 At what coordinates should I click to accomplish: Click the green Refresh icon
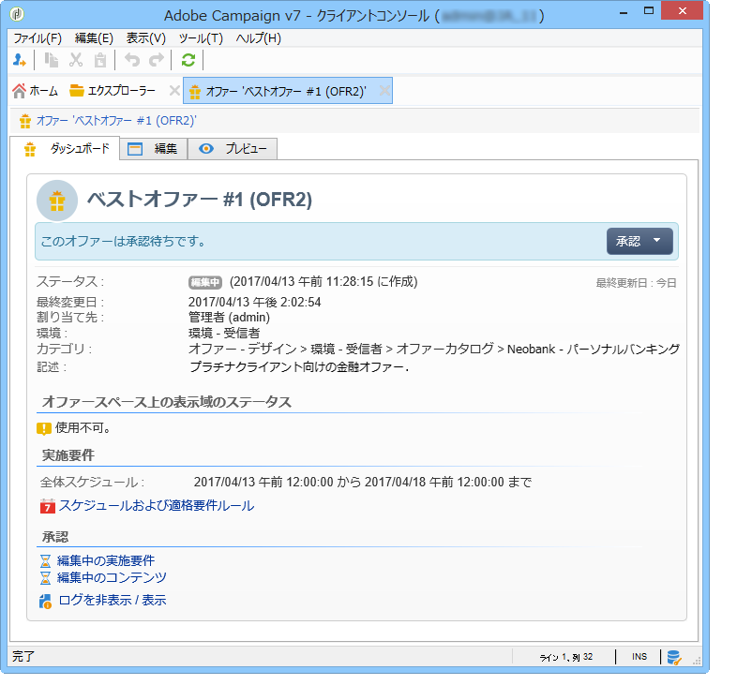click(188, 60)
